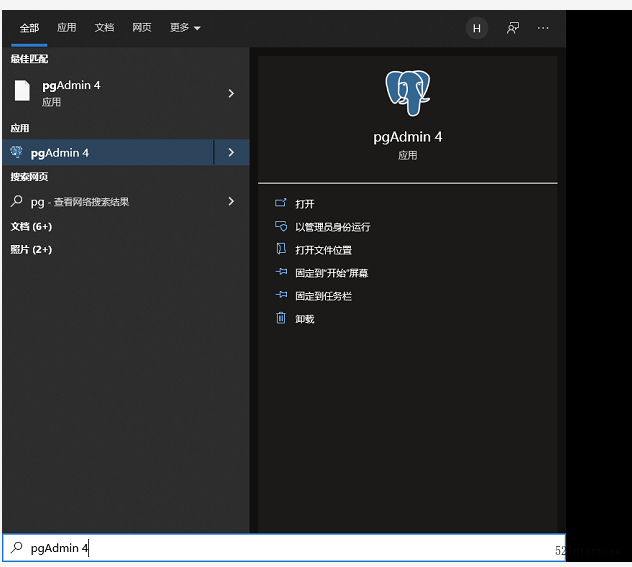
Task: Click the H user account avatar
Action: click(x=477, y=28)
